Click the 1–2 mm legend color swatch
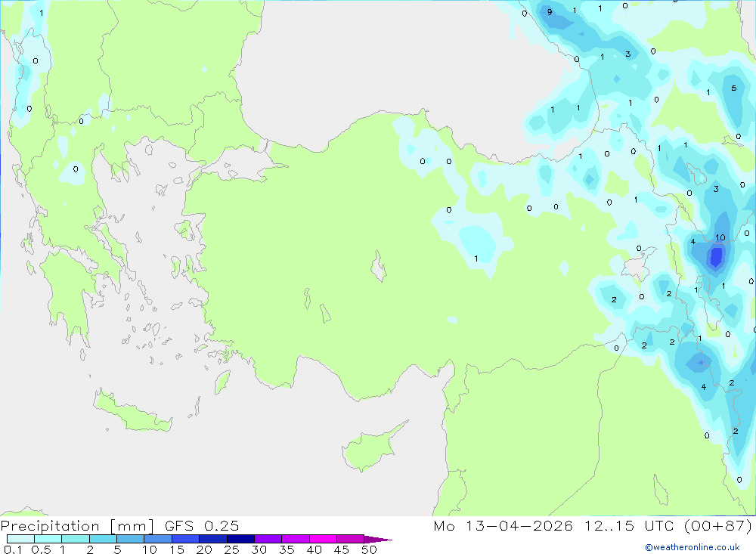 [x=76, y=539]
